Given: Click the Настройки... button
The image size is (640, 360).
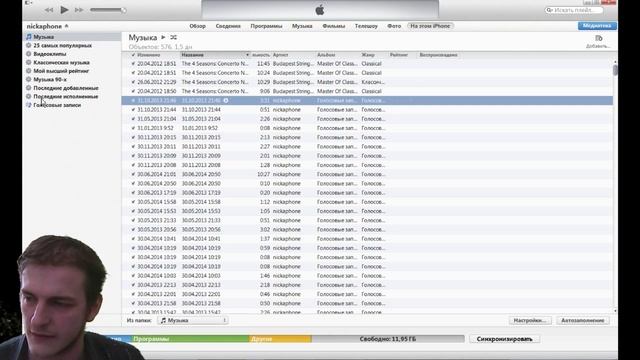Looking at the screenshot, I should [530, 320].
